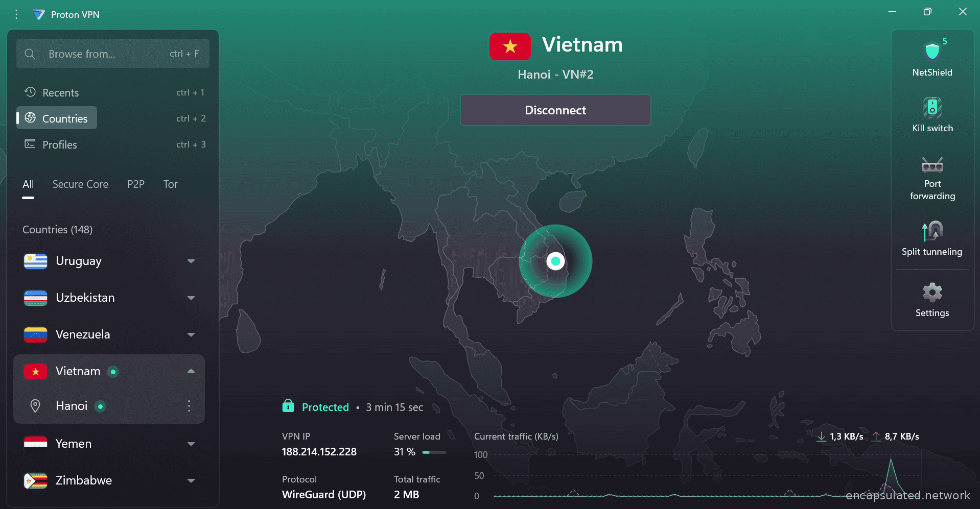Open the Hanoi three-dot options menu
Image resolution: width=980 pixels, height=509 pixels.
point(189,406)
